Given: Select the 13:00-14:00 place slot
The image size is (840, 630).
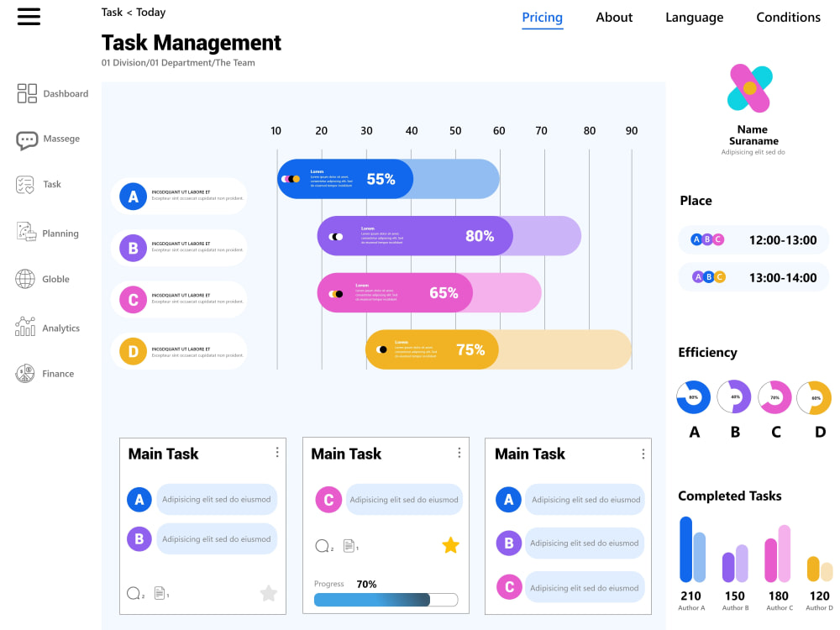Looking at the screenshot, I should (x=753, y=277).
